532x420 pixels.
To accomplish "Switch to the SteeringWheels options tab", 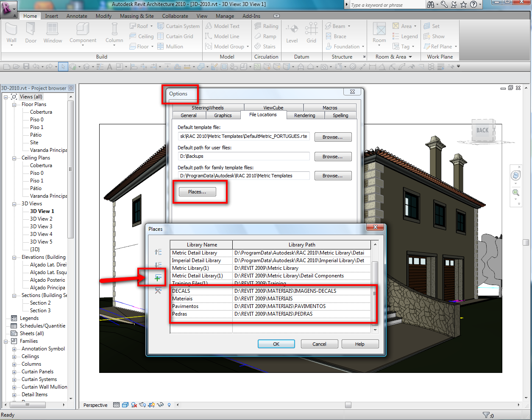I will pos(208,108).
